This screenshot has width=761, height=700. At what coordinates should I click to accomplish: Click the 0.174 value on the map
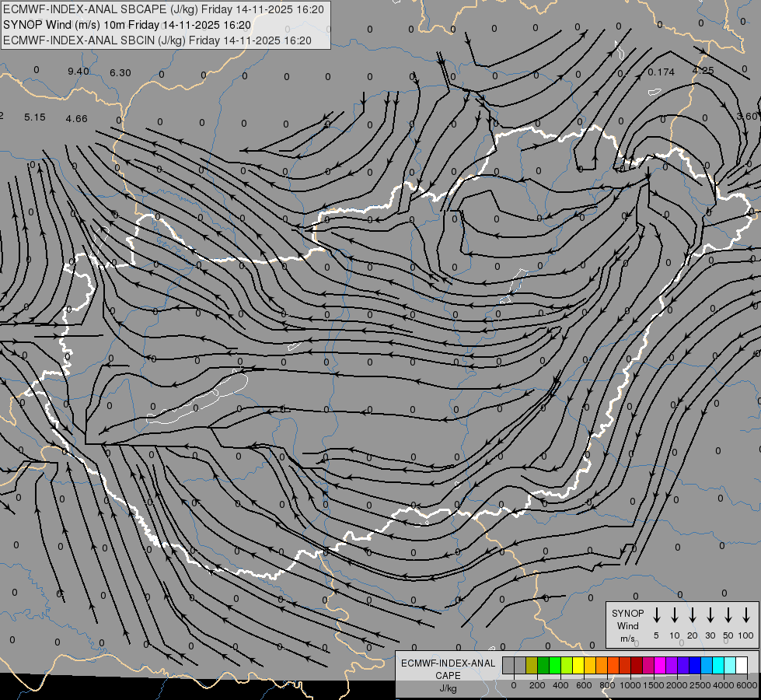[x=661, y=72]
